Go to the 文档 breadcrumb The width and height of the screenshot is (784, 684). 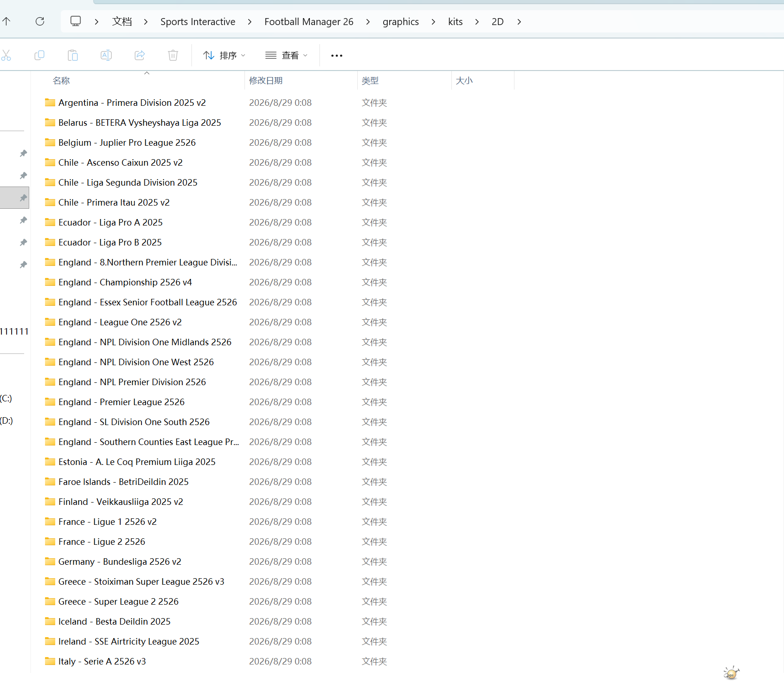pyautogui.click(x=122, y=22)
